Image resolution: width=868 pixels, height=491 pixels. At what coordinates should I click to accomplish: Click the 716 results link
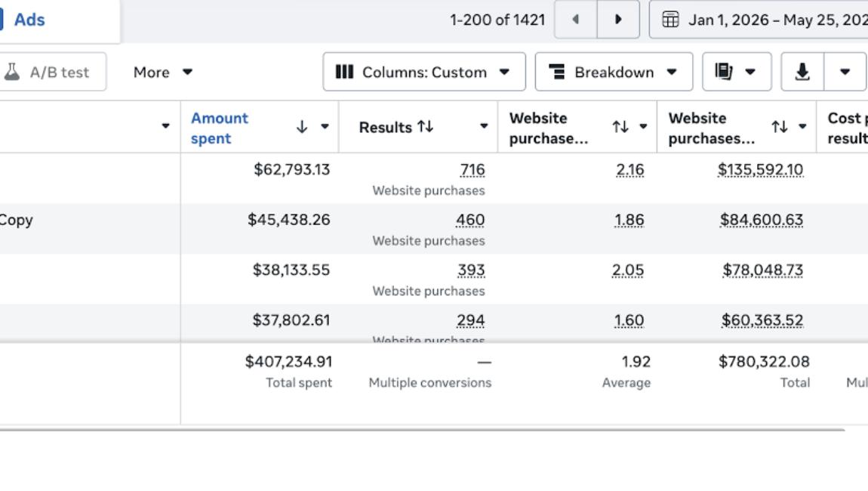[472, 169]
